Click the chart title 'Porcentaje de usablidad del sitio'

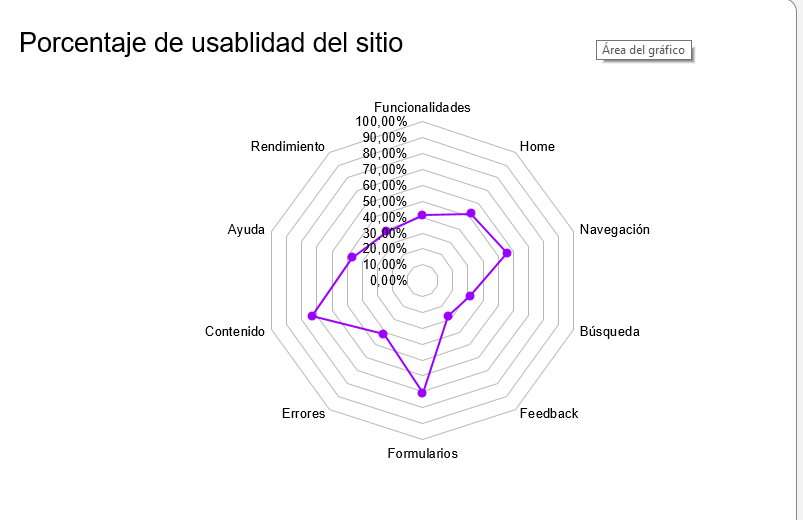click(211, 43)
